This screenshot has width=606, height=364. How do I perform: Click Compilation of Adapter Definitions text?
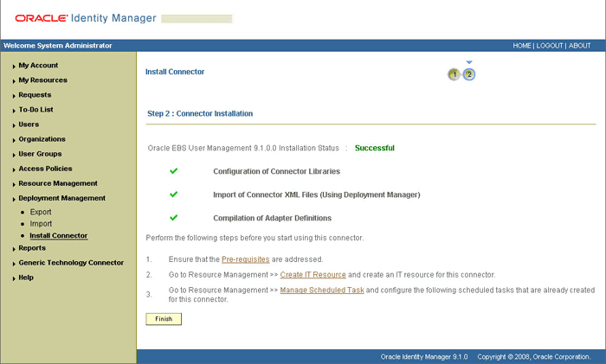click(272, 218)
